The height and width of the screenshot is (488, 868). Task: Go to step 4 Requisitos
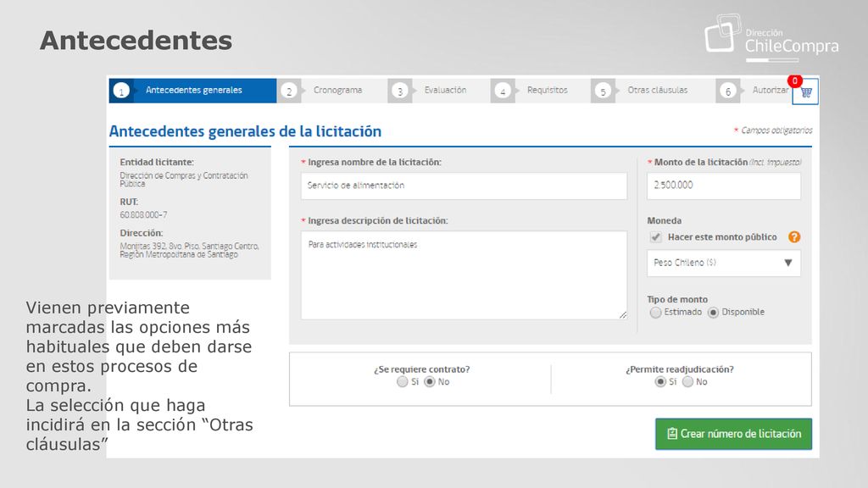coord(541,90)
